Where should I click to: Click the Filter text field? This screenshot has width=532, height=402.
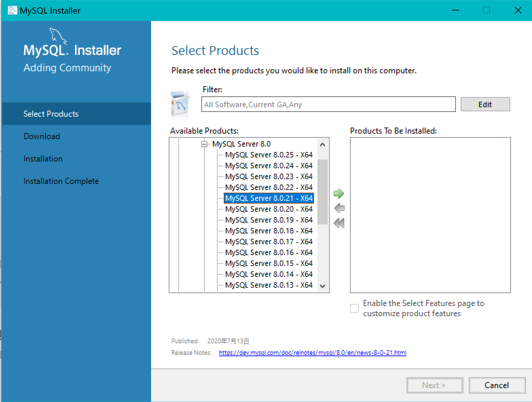tap(328, 104)
